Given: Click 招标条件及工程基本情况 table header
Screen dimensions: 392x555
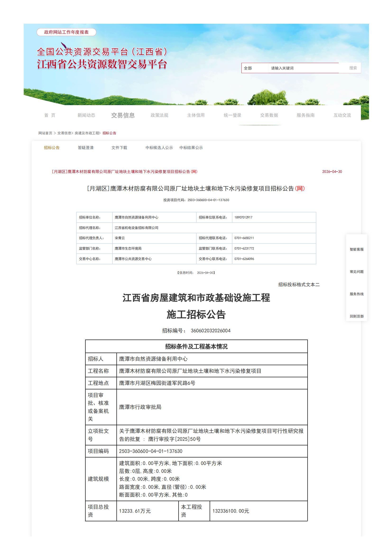Looking at the screenshot, I should pyautogui.click(x=196, y=347).
